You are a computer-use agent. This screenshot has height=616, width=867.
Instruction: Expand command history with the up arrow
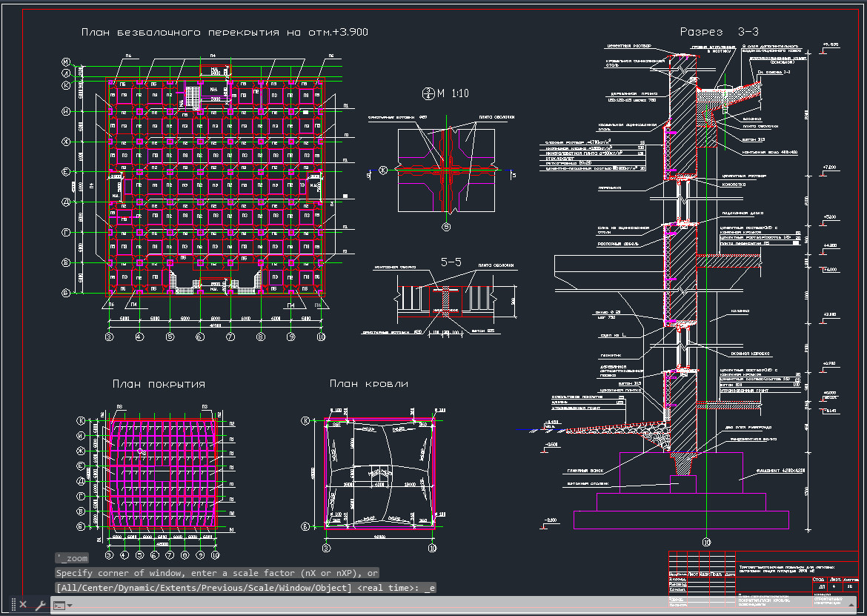tap(850, 605)
